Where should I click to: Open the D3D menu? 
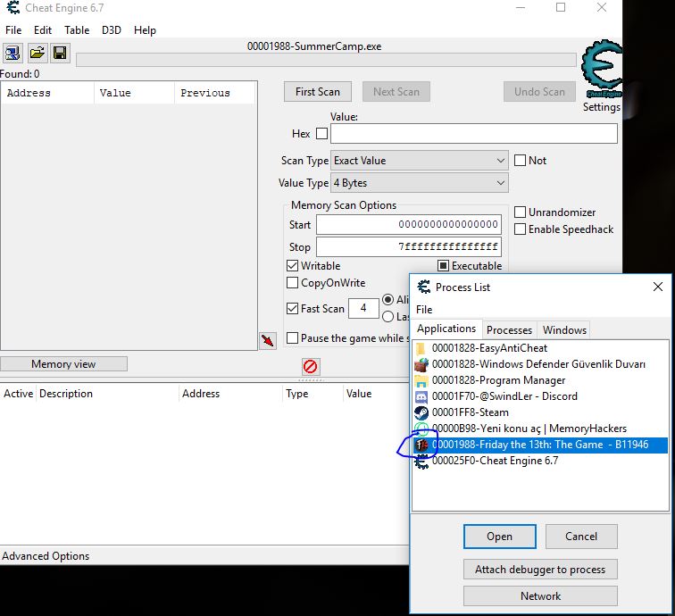point(111,30)
